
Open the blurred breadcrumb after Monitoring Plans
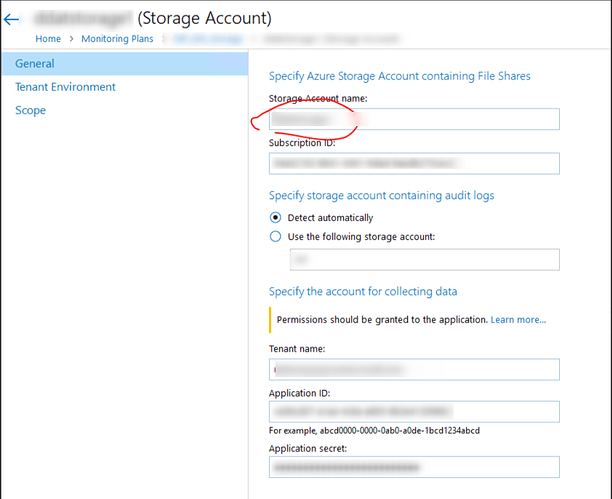click(208, 39)
